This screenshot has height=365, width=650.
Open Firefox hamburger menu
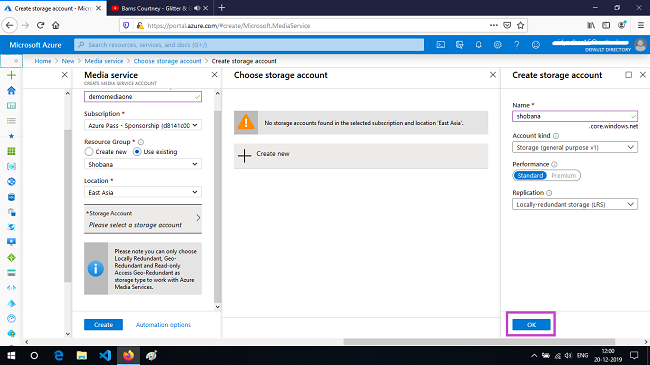coord(640,25)
